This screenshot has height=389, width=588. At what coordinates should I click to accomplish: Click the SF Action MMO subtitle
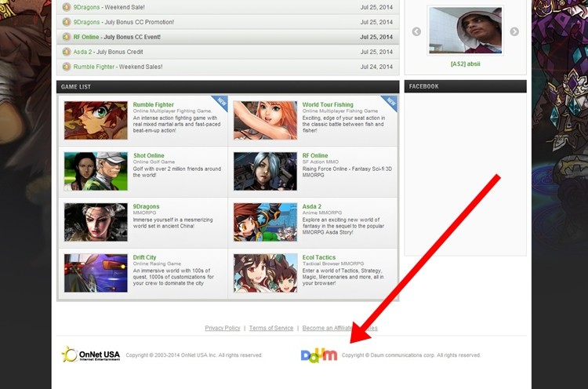tap(320, 162)
